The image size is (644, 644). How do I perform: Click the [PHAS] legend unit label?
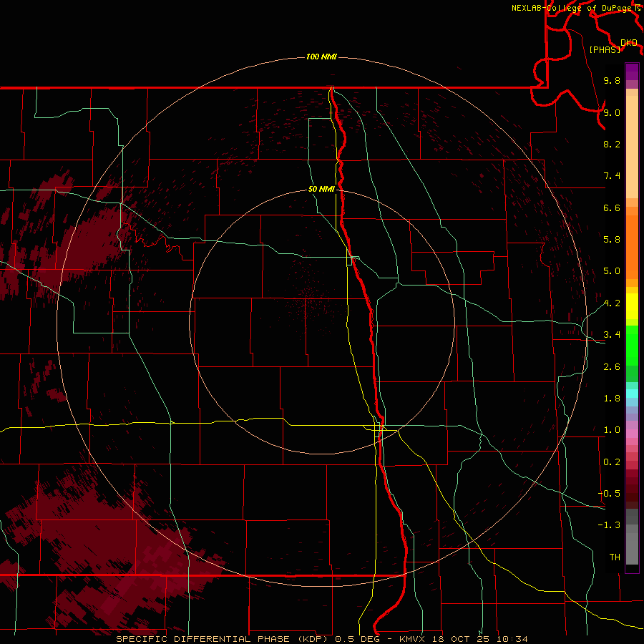(x=605, y=49)
